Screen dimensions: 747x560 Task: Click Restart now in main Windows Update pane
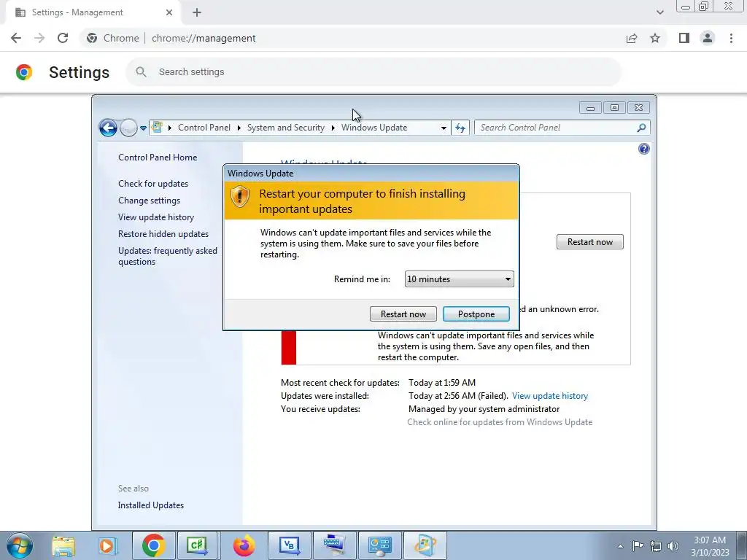(x=589, y=242)
